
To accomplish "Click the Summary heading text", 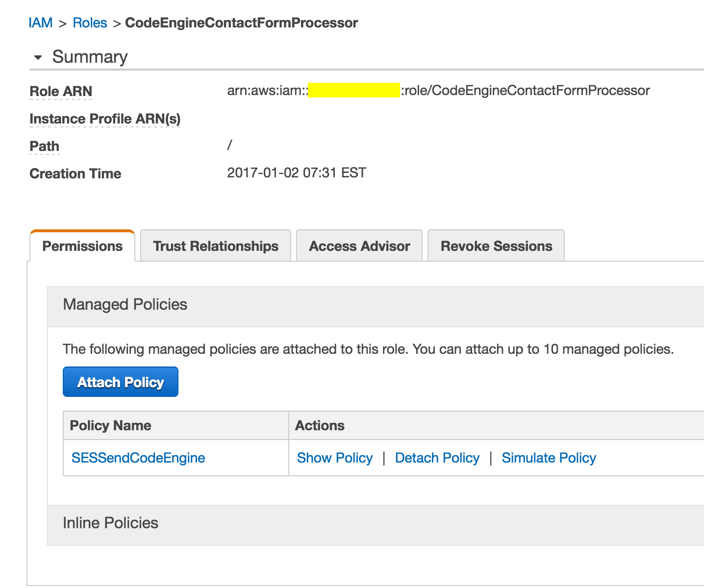I will tap(90, 57).
